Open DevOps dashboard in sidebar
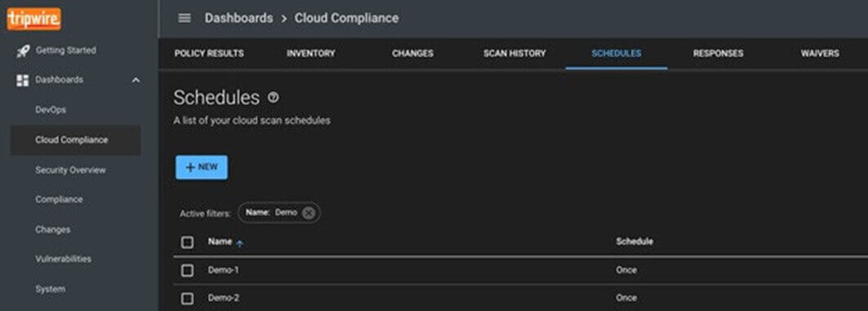Image resolution: width=868 pixels, height=311 pixels. 51,109
